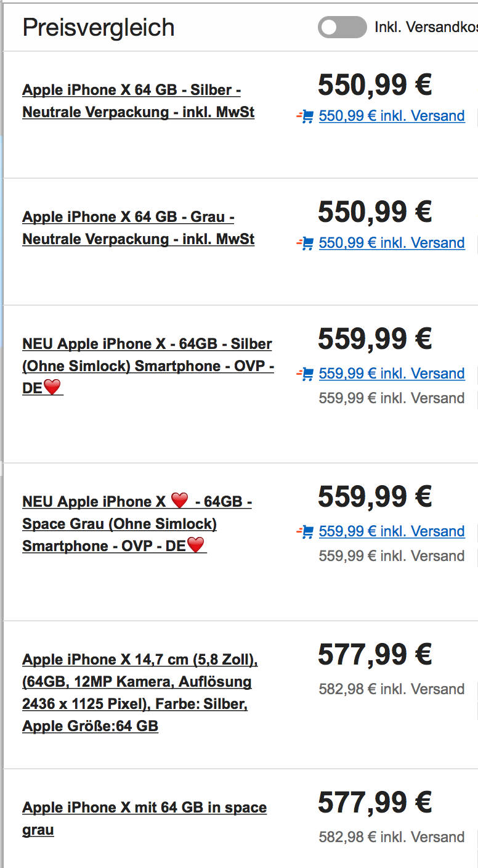Click '550,99 € inkl. Versand' link for Grau offer

coord(392,243)
